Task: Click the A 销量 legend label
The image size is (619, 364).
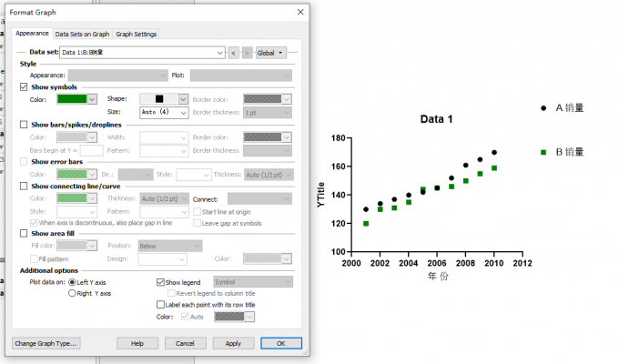Action: tap(570, 108)
